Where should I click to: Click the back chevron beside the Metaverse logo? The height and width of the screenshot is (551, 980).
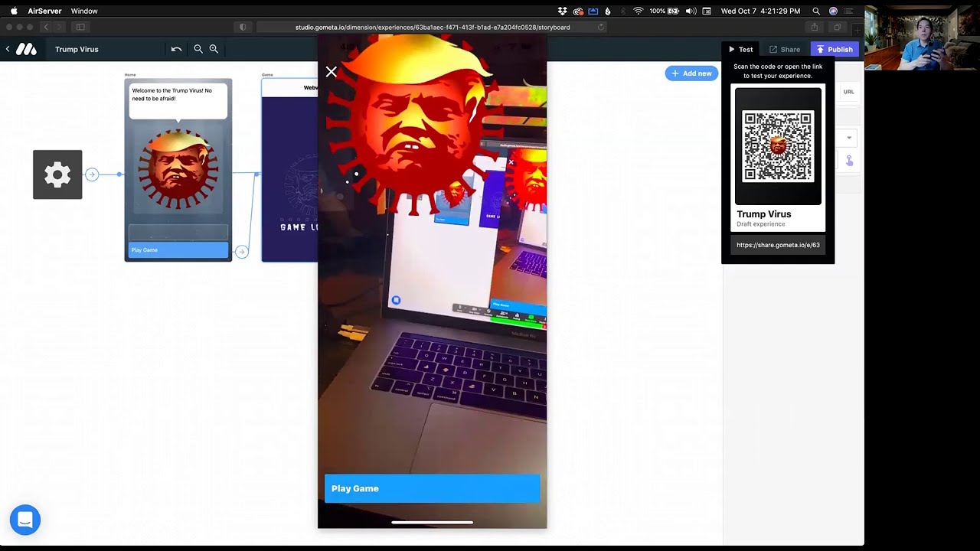pyautogui.click(x=8, y=49)
